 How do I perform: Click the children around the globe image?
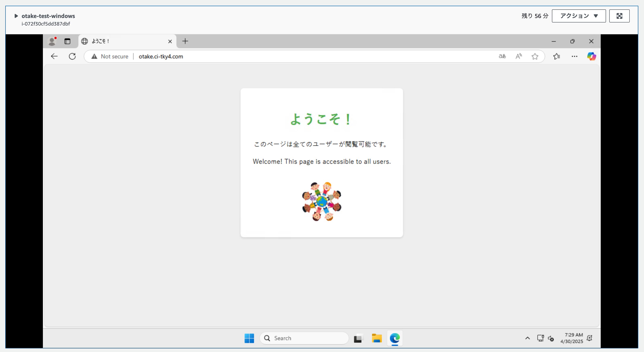click(322, 202)
